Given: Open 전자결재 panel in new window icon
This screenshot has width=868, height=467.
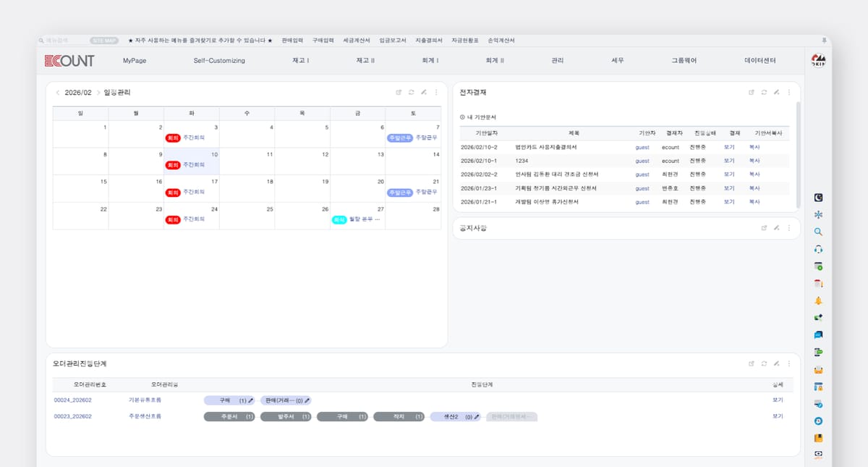Looking at the screenshot, I should click(752, 93).
